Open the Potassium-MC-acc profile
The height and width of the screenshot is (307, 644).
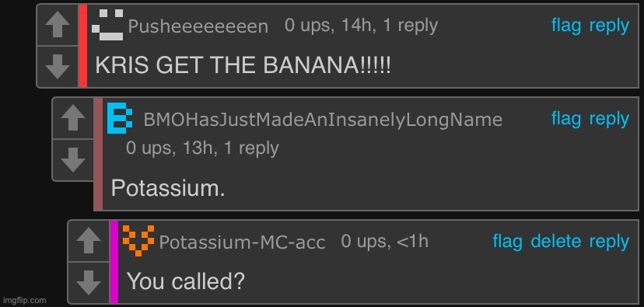point(242,242)
